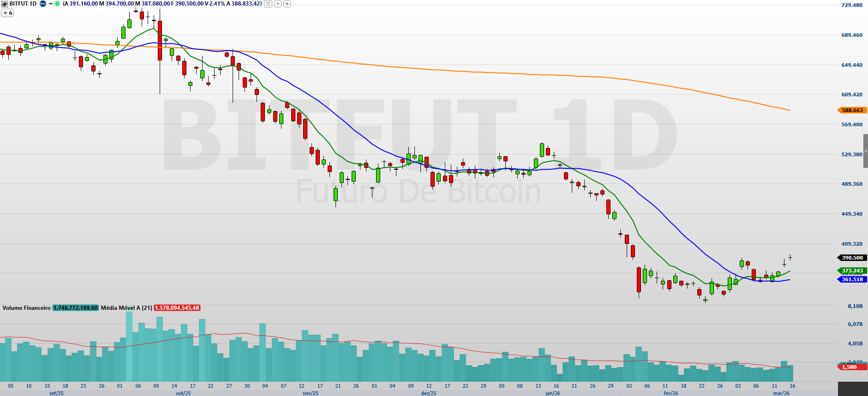Select the Volume Financeiro indicator label
Viewport: 868px width, 396px height.
[26, 308]
